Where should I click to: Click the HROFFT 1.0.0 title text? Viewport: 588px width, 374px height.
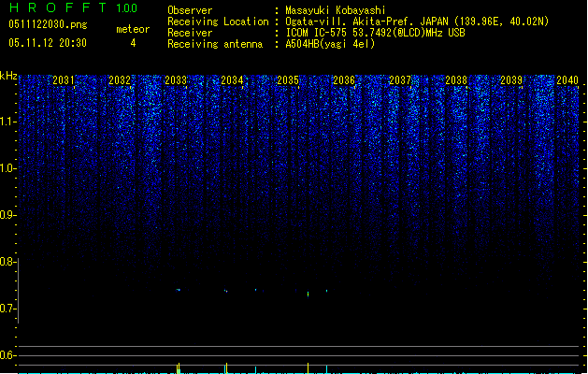pos(73,7)
